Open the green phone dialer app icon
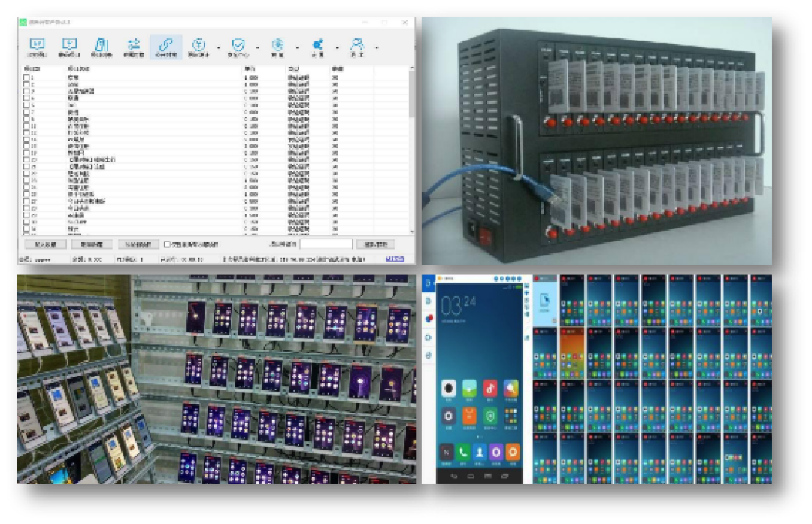This screenshot has height=524, width=812. pos(463,452)
